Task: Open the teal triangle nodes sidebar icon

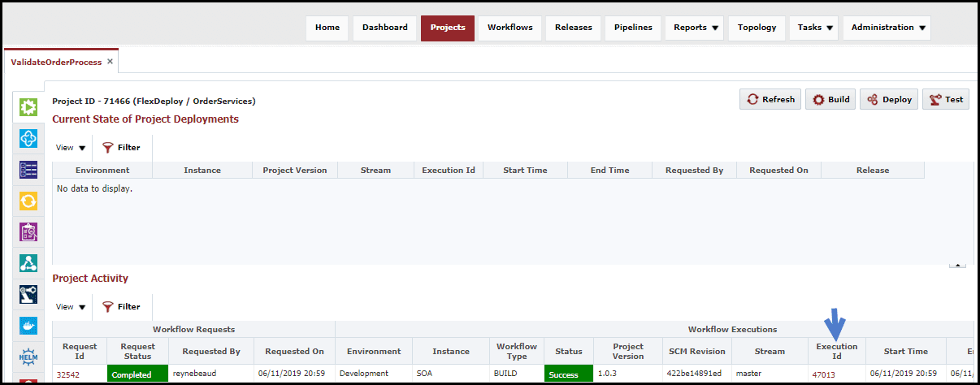Action: pyautogui.click(x=28, y=263)
